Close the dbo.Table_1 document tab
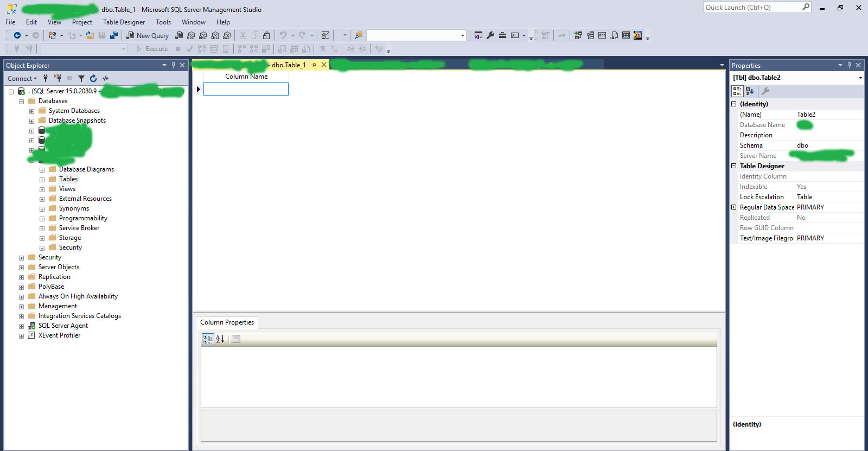Viewport: 868px width, 451px height. click(x=324, y=65)
